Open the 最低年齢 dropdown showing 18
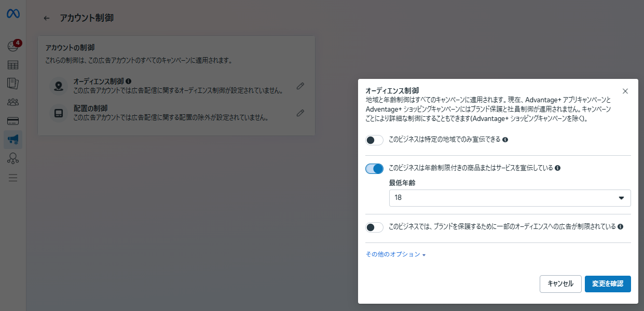This screenshot has width=644, height=311. pyautogui.click(x=510, y=198)
